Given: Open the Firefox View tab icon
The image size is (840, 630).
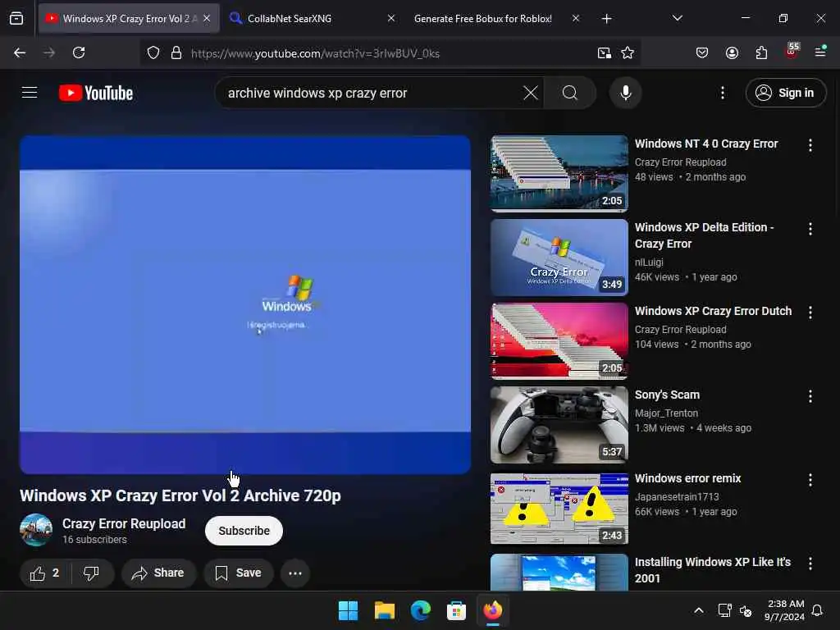Looking at the screenshot, I should tap(16, 19).
